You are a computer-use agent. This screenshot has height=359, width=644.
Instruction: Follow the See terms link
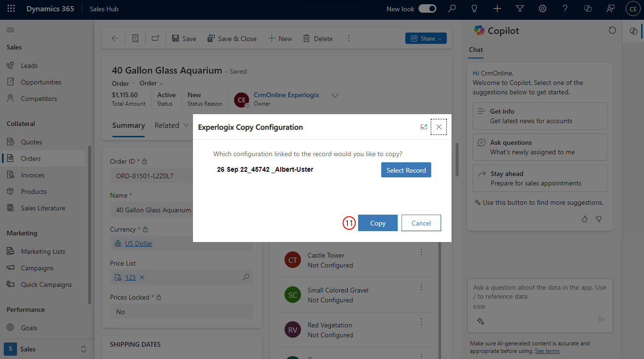point(547,351)
